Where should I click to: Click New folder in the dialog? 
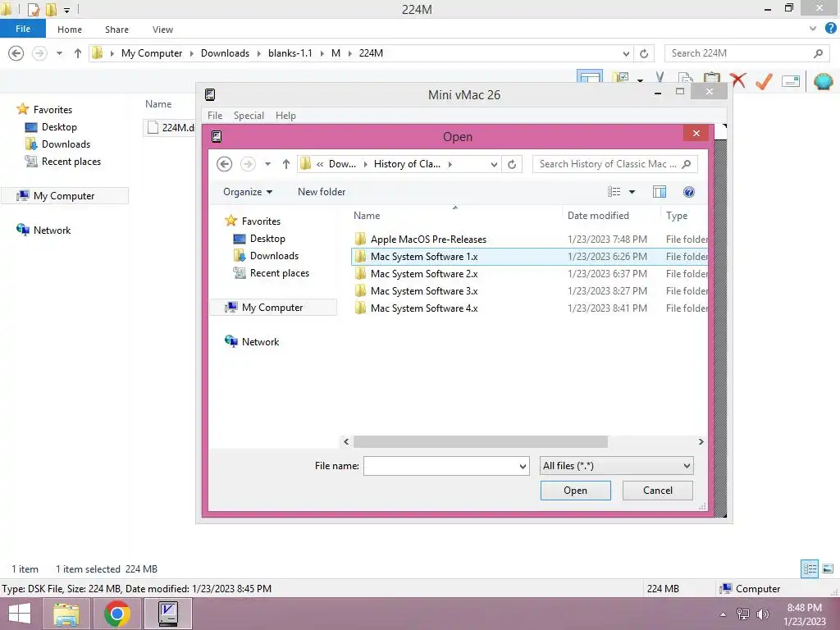tap(322, 192)
